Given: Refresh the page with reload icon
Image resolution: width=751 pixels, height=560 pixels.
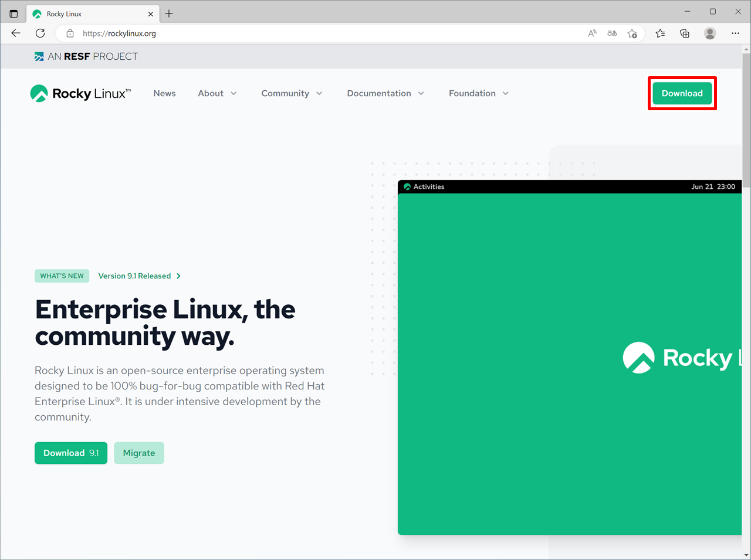Looking at the screenshot, I should (x=40, y=33).
